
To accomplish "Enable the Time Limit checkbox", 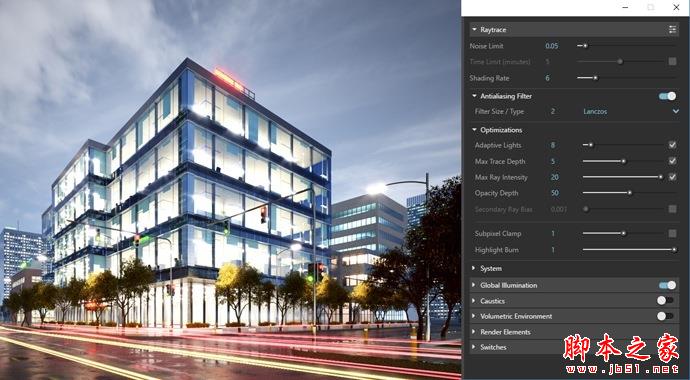I will [672, 62].
